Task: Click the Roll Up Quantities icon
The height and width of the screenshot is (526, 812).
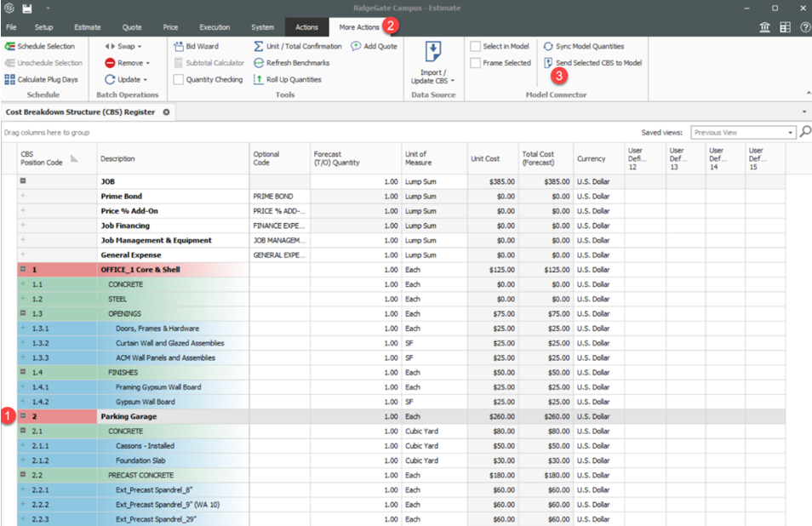Action: click(259, 79)
